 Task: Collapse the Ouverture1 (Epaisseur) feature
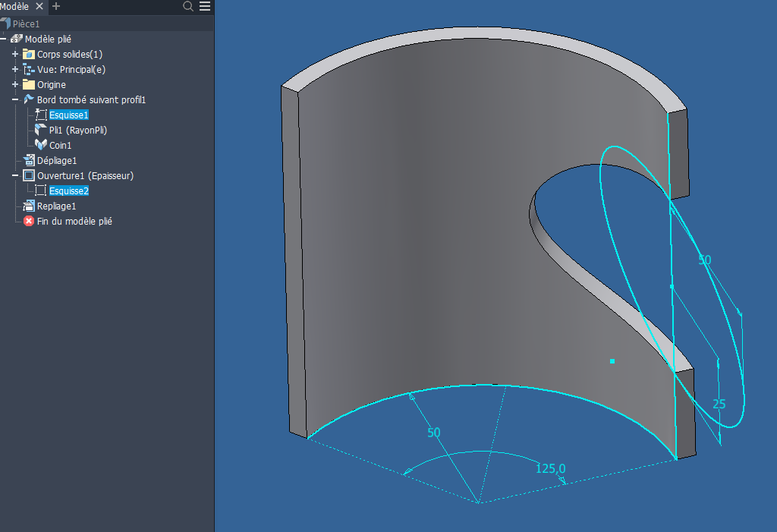[15, 175]
